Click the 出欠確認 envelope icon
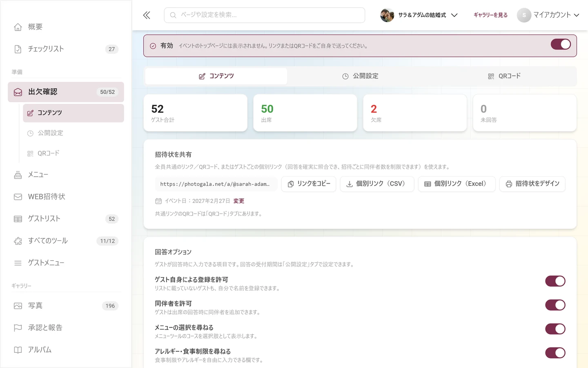This screenshot has height=368, width=588. click(x=18, y=92)
